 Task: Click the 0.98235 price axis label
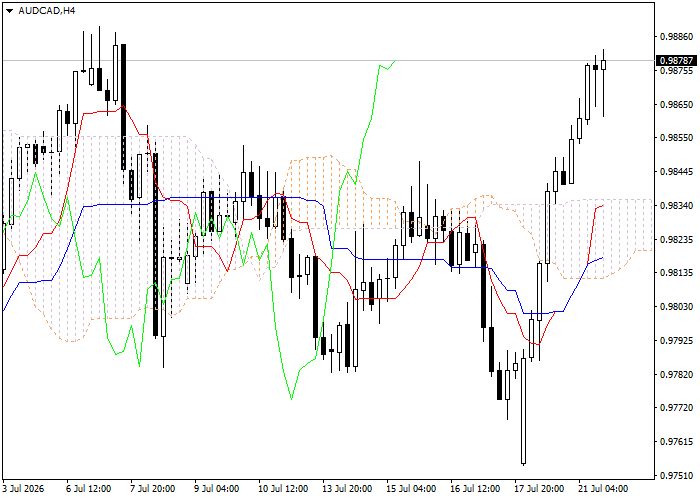pos(677,240)
